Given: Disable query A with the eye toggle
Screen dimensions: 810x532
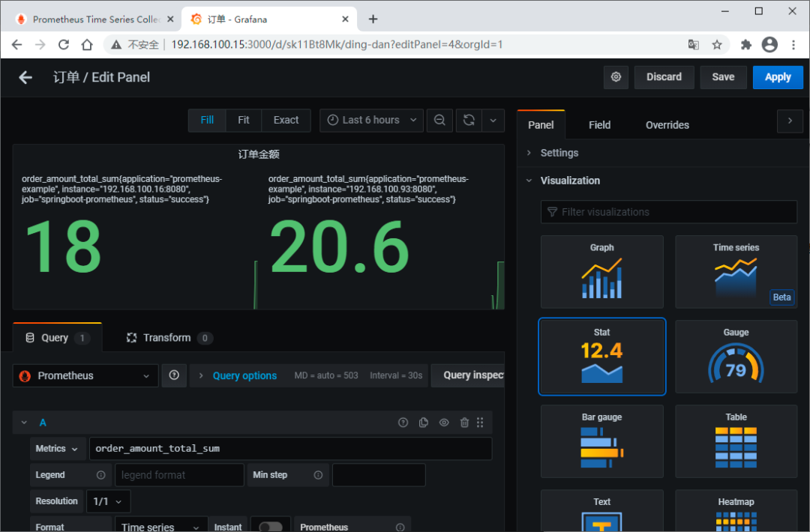Looking at the screenshot, I should 443,422.
